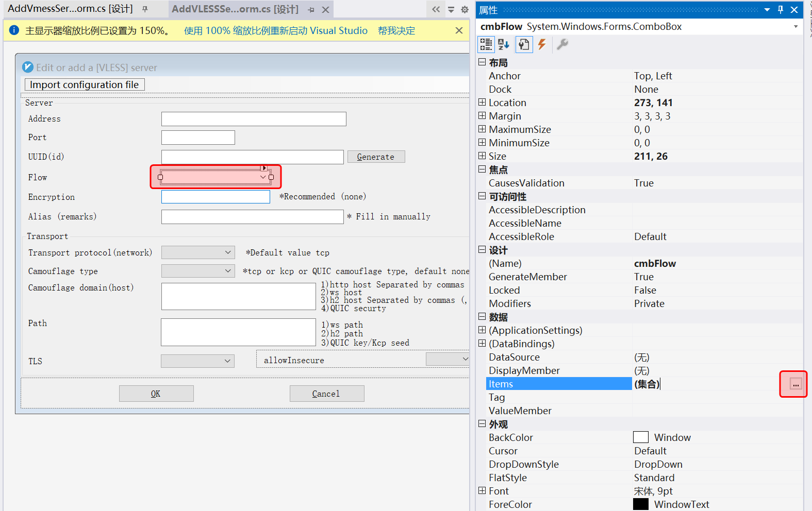Sort properties alphabetically
The width and height of the screenshot is (812, 511).
[504, 45]
